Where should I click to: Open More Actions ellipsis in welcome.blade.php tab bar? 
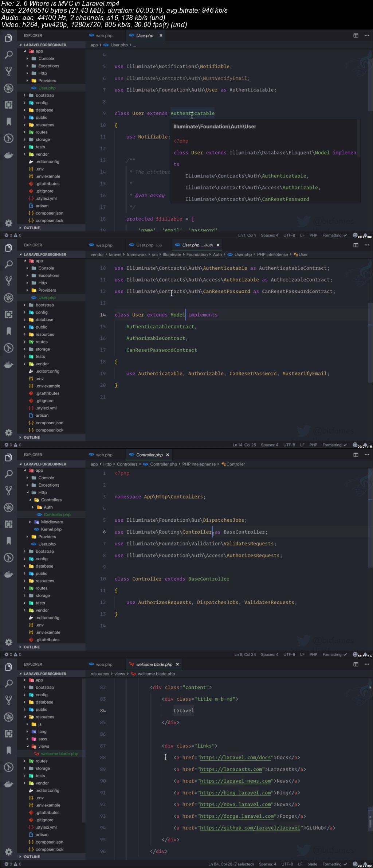[367, 664]
